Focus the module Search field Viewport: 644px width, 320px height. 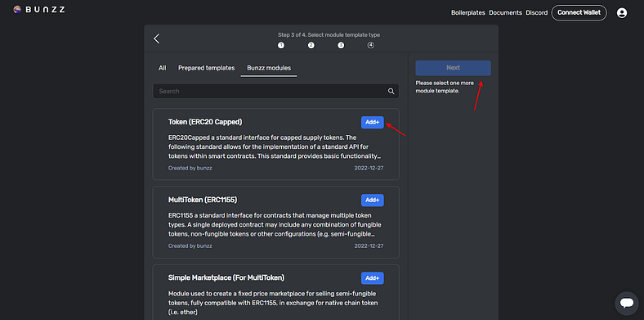(x=275, y=92)
